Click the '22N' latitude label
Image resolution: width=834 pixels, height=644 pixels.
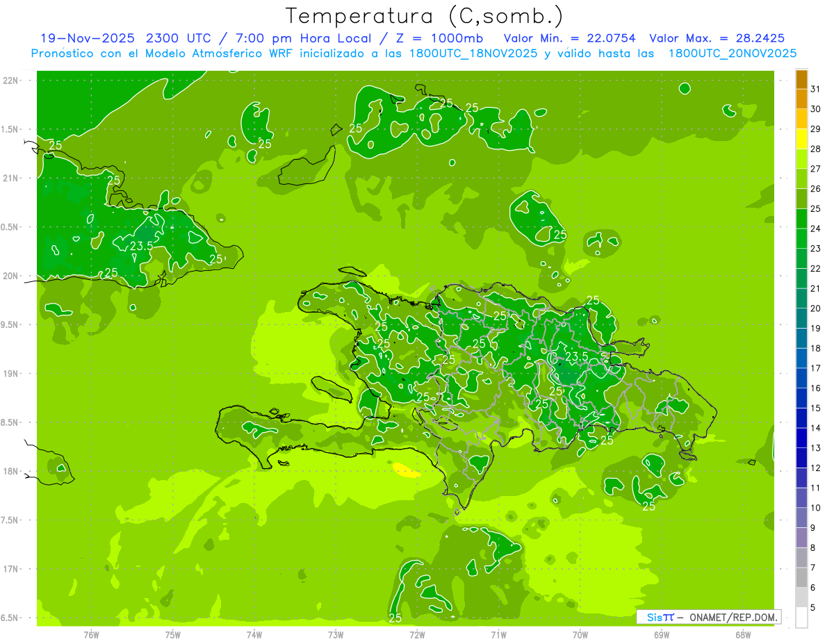(x=10, y=81)
